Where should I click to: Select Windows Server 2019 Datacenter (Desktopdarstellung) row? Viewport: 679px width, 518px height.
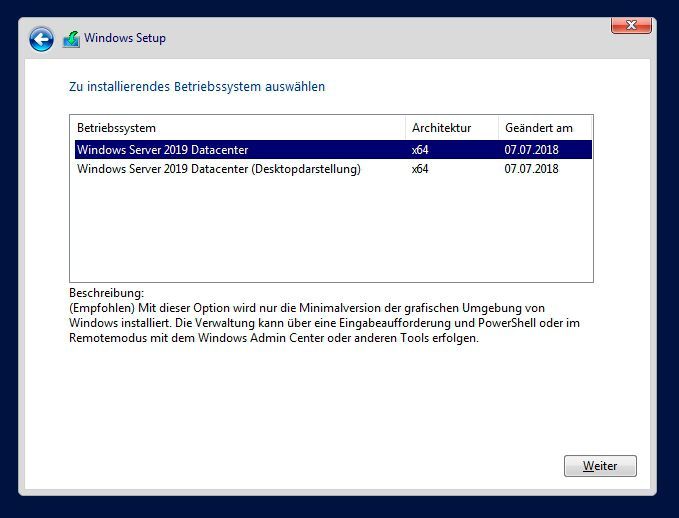[333, 168]
